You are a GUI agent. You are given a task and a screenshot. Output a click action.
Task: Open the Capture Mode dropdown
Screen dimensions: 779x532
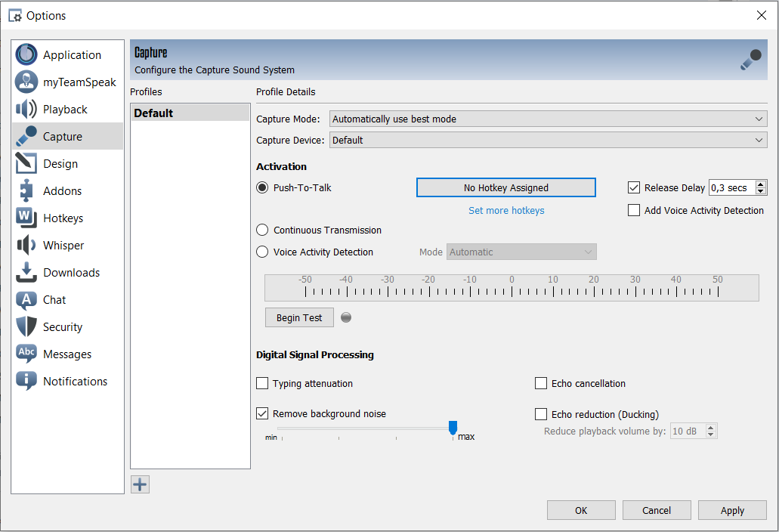click(x=548, y=119)
